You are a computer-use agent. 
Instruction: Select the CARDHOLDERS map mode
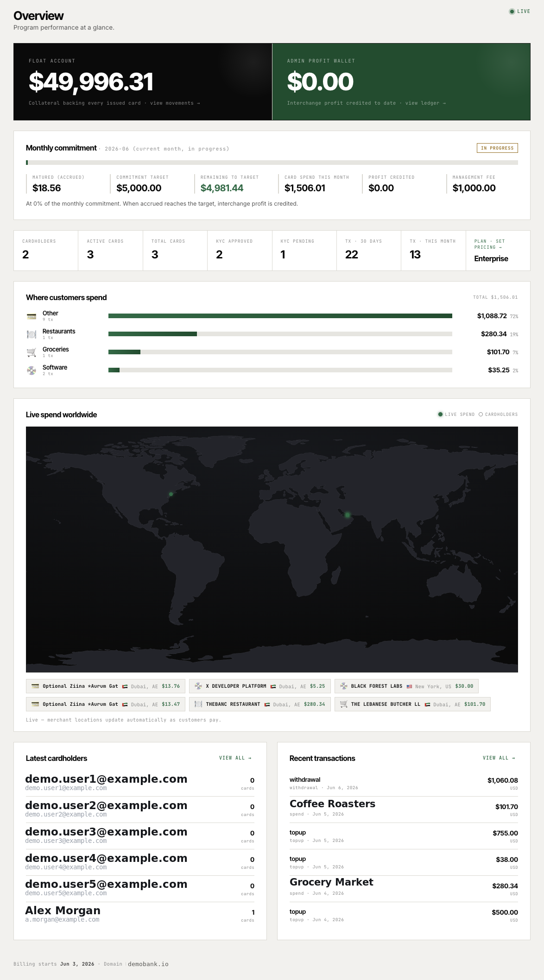(498, 415)
